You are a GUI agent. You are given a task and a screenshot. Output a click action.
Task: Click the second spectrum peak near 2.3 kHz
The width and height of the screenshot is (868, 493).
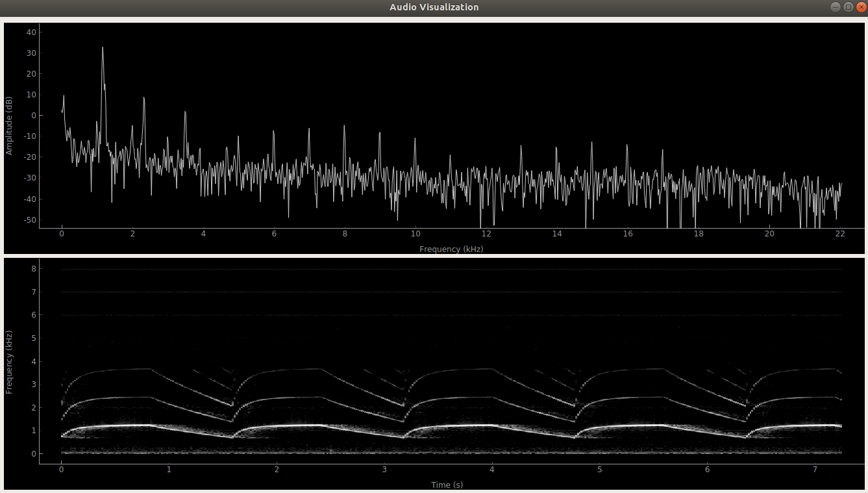[x=144, y=99]
